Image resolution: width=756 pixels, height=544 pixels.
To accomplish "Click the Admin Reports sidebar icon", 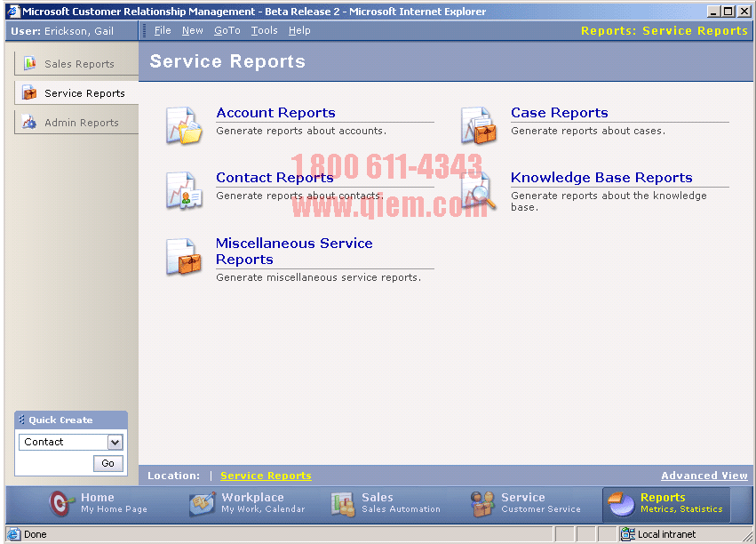I will click(29, 122).
